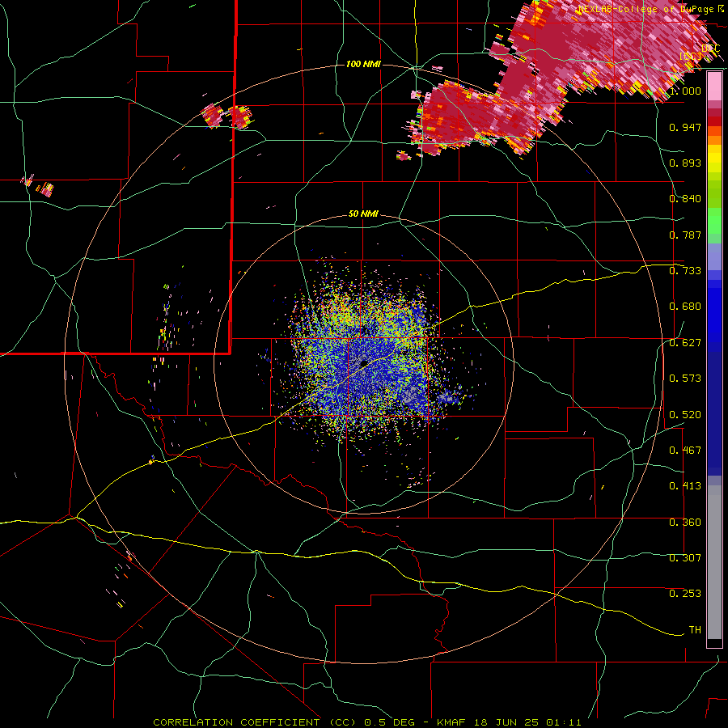Select the 0.840 scale value
Screen dimensions: 728x728
pos(685,199)
